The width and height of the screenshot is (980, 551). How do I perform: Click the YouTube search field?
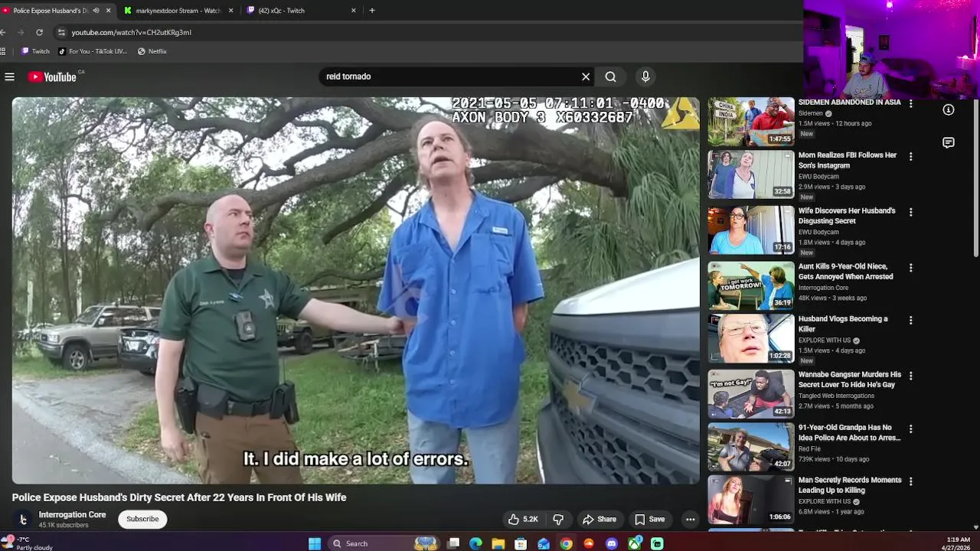pyautogui.click(x=452, y=77)
